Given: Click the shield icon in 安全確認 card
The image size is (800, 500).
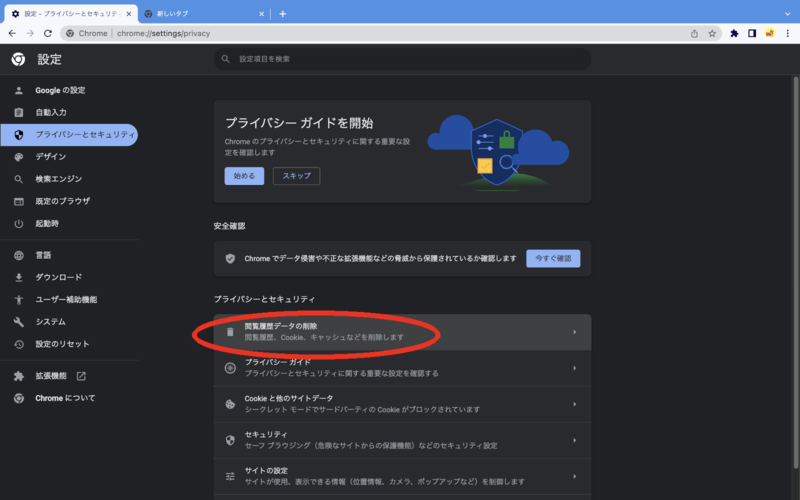Looking at the screenshot, I should pyautogui.click(x=230, y=259).
